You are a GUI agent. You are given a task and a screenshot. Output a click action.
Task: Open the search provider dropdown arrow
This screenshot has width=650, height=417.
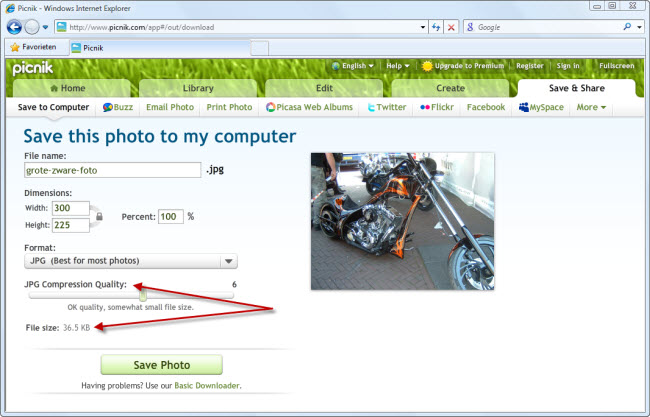pos(639,27)
